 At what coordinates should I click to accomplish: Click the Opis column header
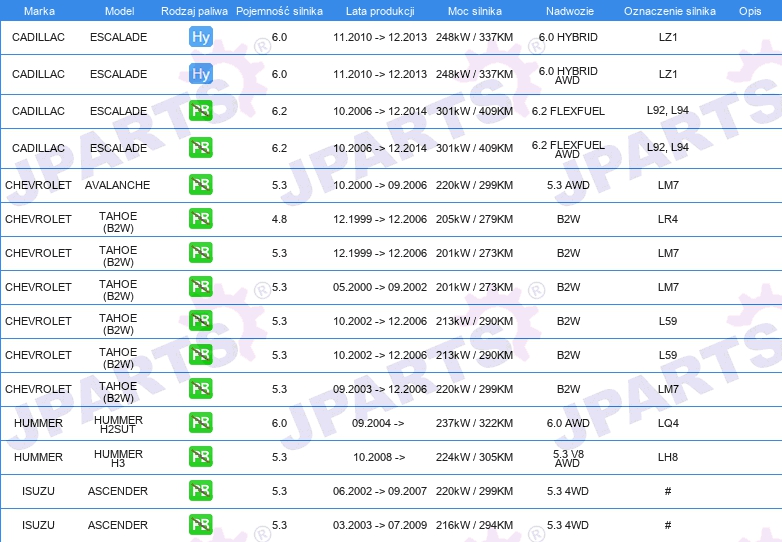[750, 11]
